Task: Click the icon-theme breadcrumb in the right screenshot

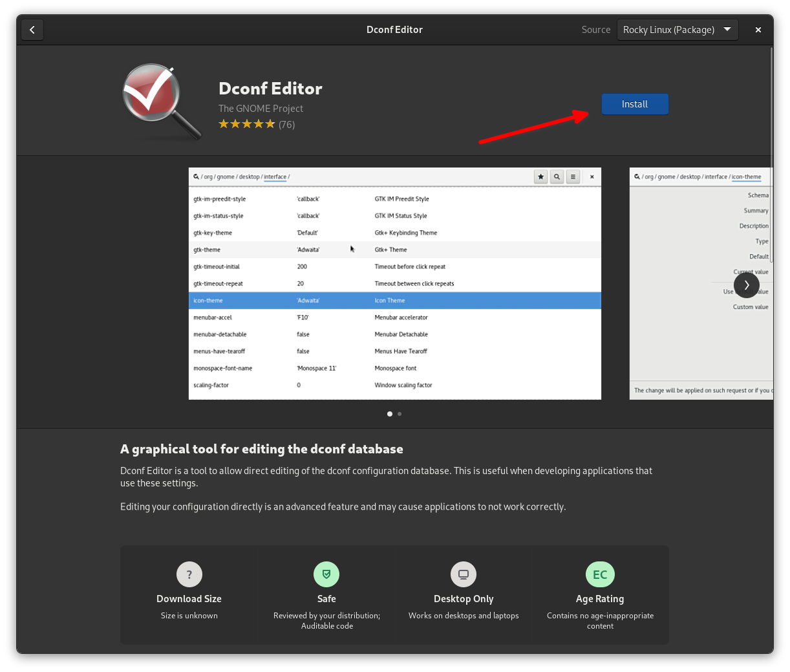Action: (x=745, y=176)
